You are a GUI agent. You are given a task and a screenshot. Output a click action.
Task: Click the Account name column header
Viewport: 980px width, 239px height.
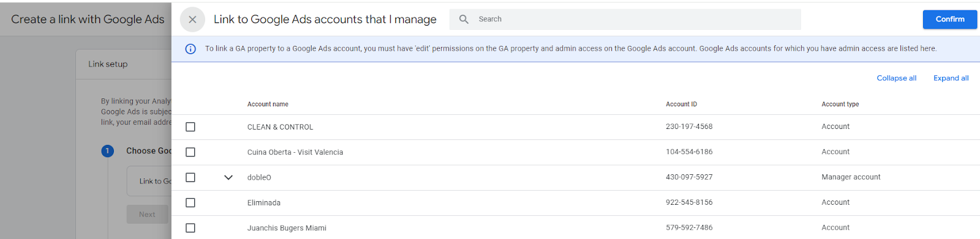point(268,105)
